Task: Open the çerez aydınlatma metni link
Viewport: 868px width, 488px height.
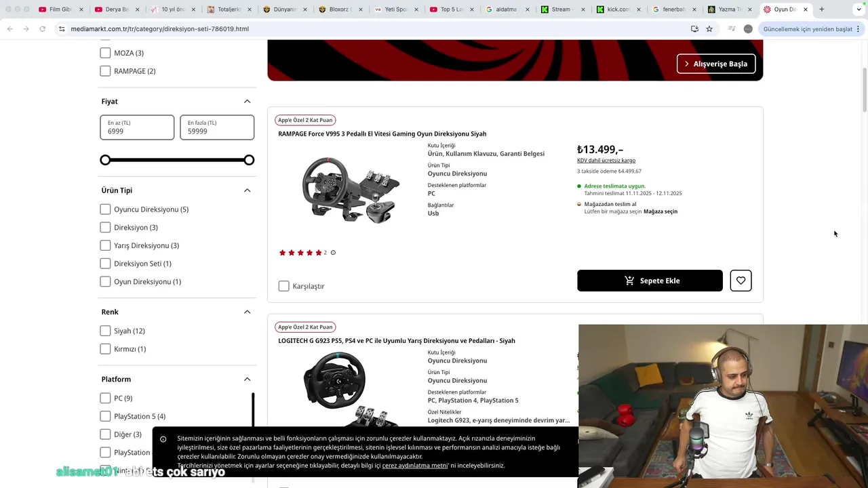Action: click(415, 466)
